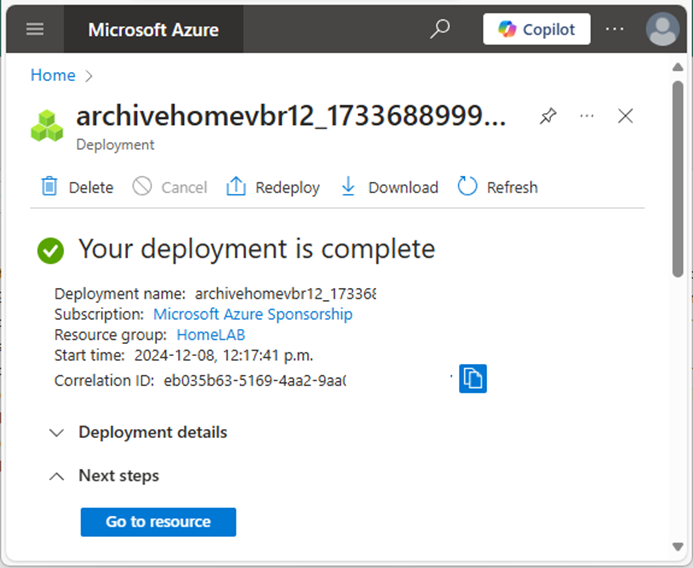Click Go to resource button
The image size is (693, 568).
coord(158,522)
